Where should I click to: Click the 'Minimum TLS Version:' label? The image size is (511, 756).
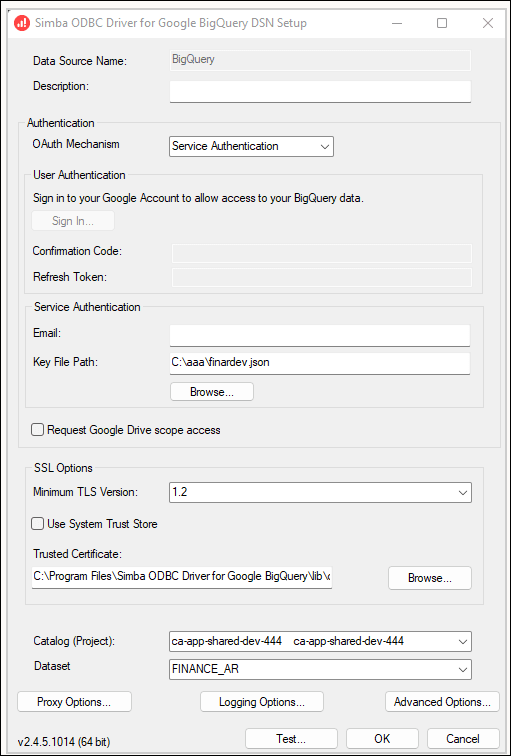85,492
